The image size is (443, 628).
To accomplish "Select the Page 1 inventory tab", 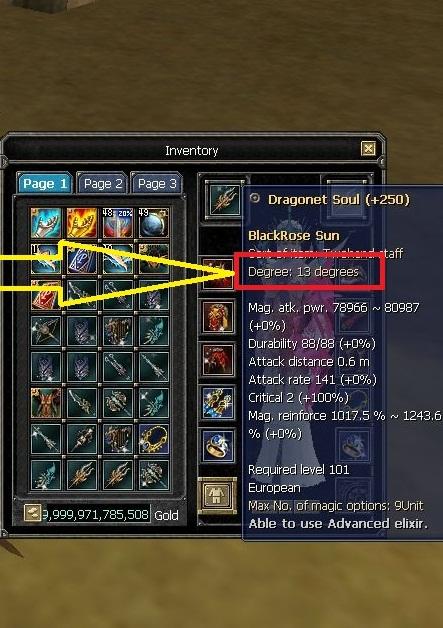I will [x=44, y=184].
